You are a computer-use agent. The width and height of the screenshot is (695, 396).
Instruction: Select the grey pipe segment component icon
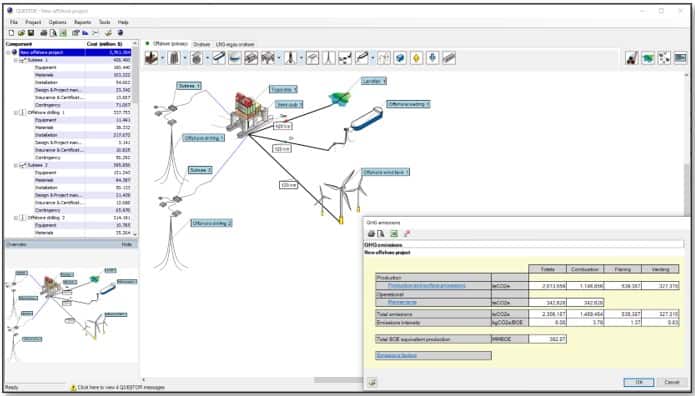coord(449,58)
